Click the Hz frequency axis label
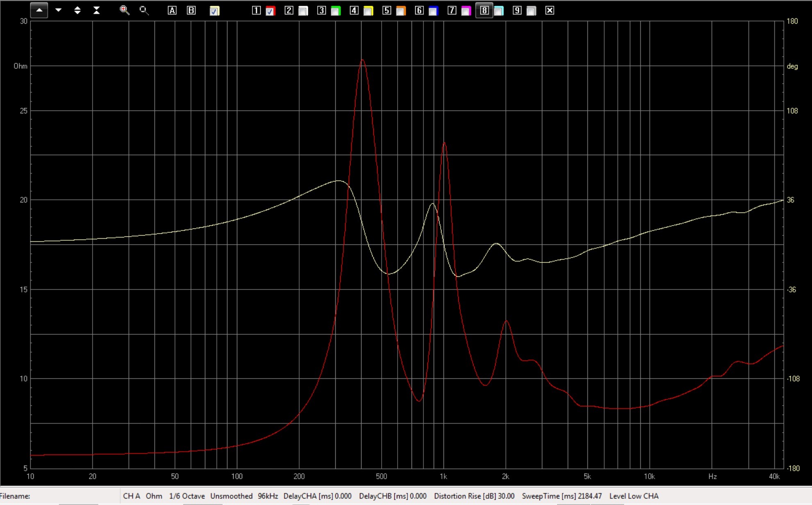The height and width of the screenshot is (505, 812). [712, 476]
